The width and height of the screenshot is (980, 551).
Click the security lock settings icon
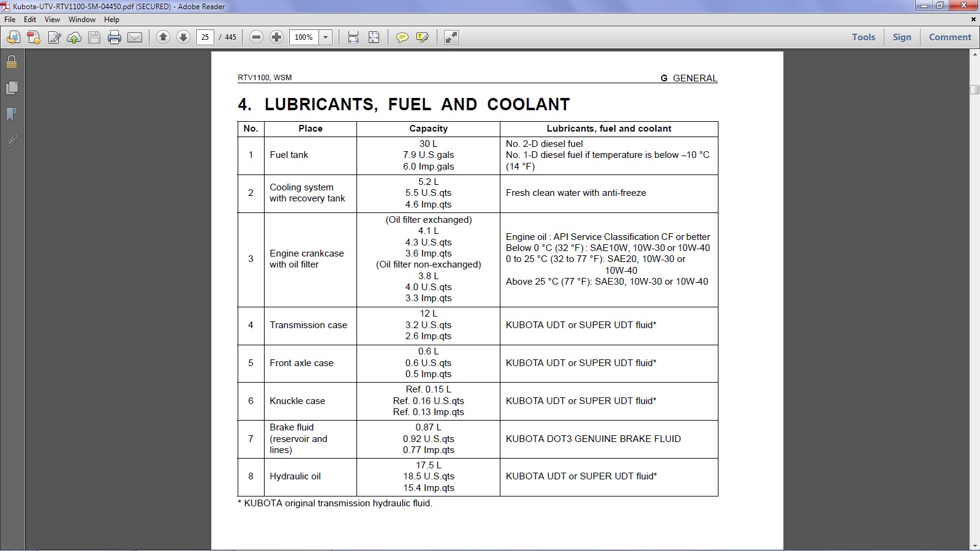coord(12,62)
